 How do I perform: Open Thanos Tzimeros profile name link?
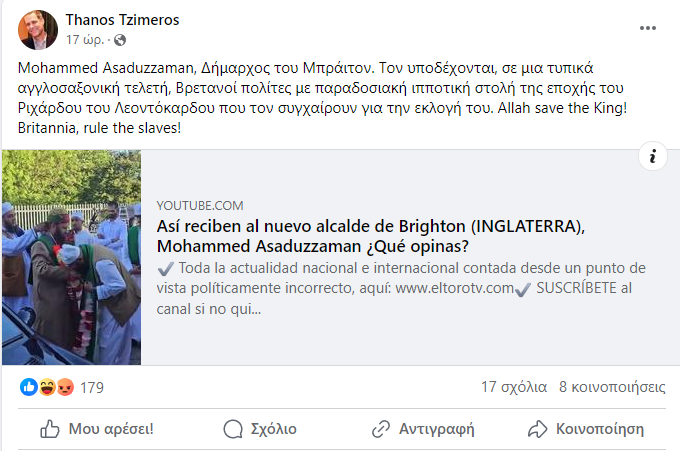click(122, 20)
